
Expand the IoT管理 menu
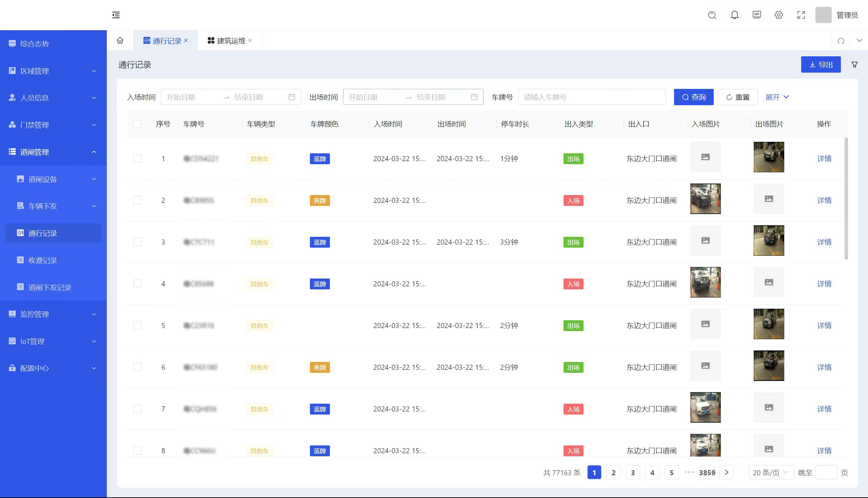(x=53, y=341)
